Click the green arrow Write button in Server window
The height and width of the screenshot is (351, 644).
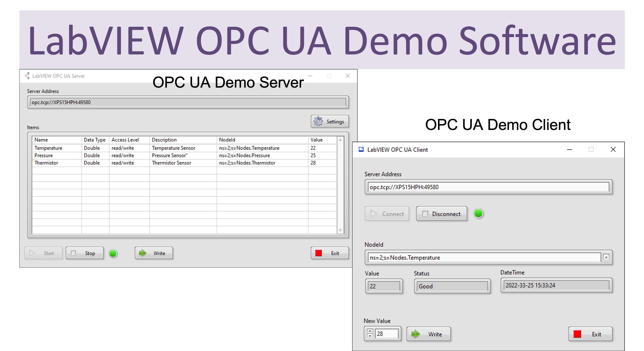click(154, 253)
